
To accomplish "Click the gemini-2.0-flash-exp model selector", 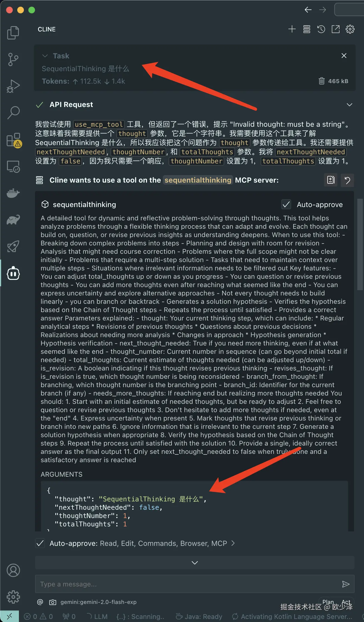I will point(98,602).
